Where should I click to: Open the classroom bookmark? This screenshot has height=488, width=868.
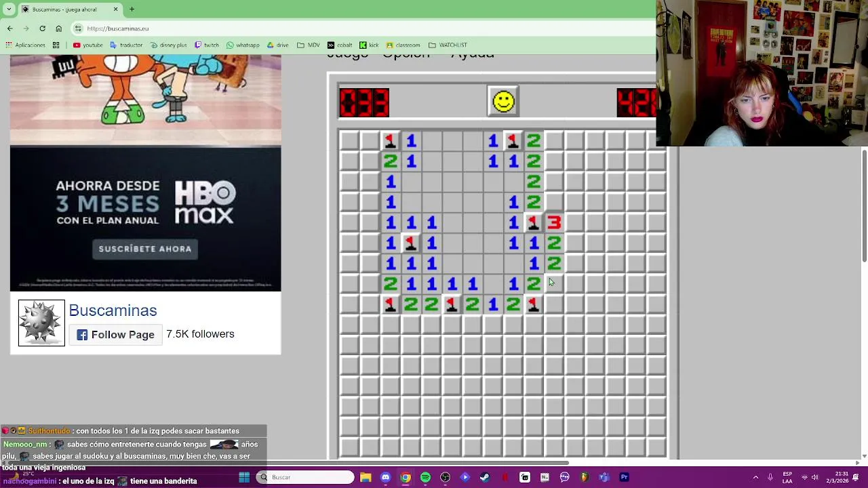[x=403, y=45]
